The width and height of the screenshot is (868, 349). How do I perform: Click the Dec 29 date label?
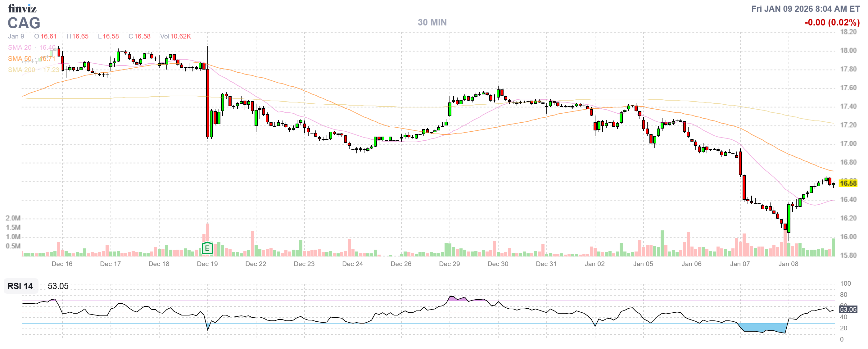(449, 264)
